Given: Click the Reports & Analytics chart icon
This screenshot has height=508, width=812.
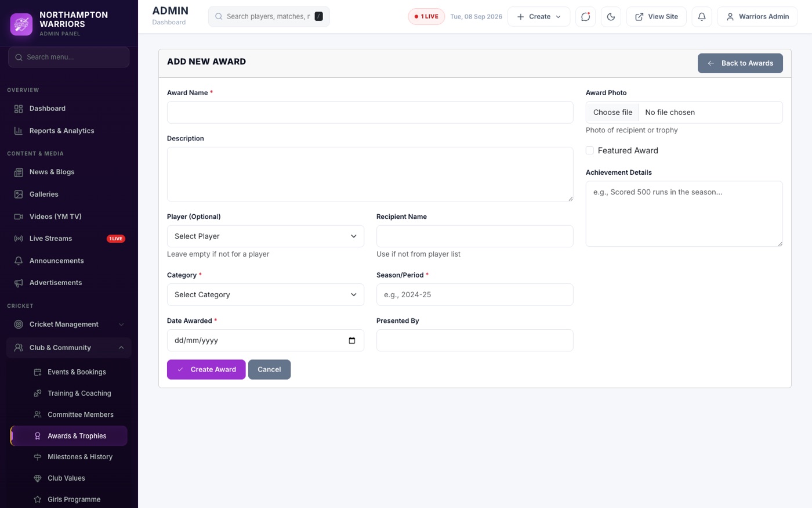Looking at the screenshot, I should point(19,131).
